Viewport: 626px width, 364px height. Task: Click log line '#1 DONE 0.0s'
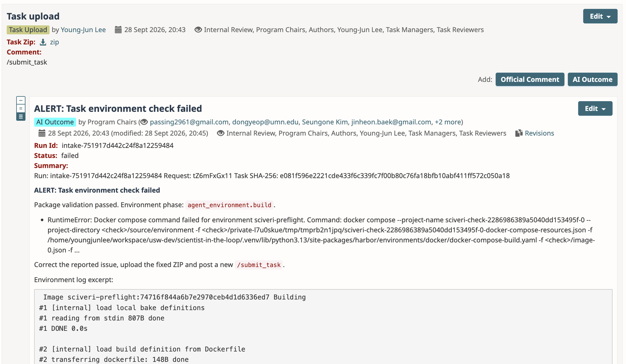click(x=63, y=329)
